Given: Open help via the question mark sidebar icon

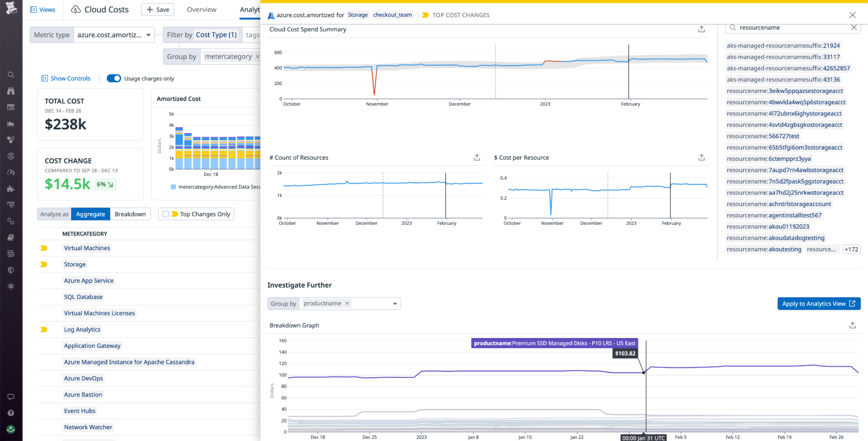Looking at the screenshot, I should tap(11, 413).
